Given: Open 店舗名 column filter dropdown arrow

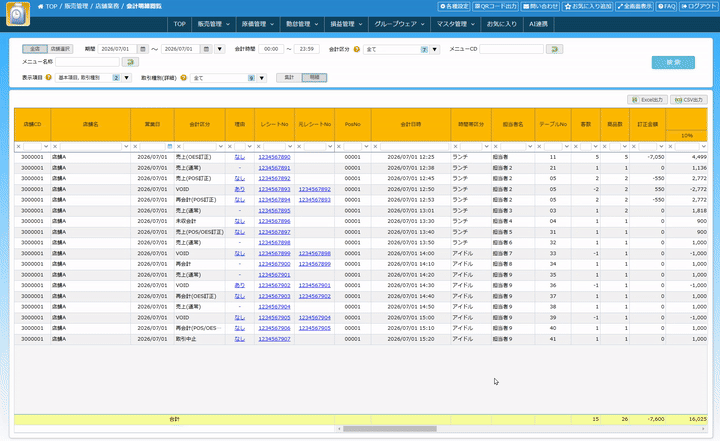Looking at the screenshot, I should 126,147.
